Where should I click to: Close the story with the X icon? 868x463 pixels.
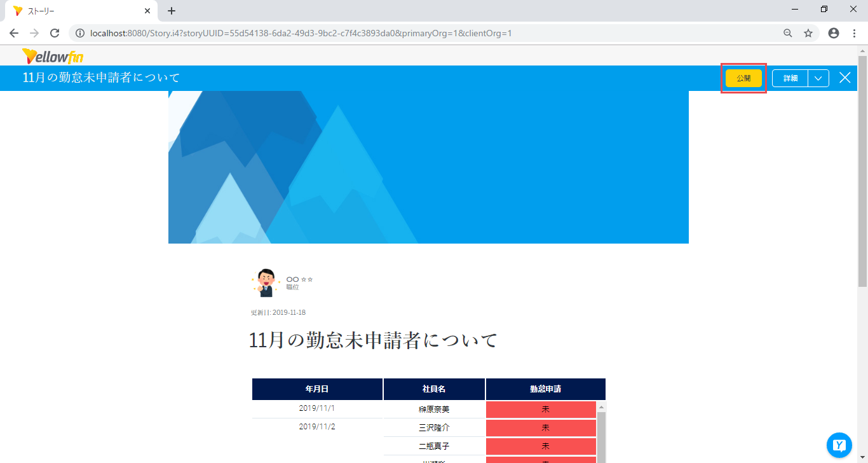[x=844, y=78]
